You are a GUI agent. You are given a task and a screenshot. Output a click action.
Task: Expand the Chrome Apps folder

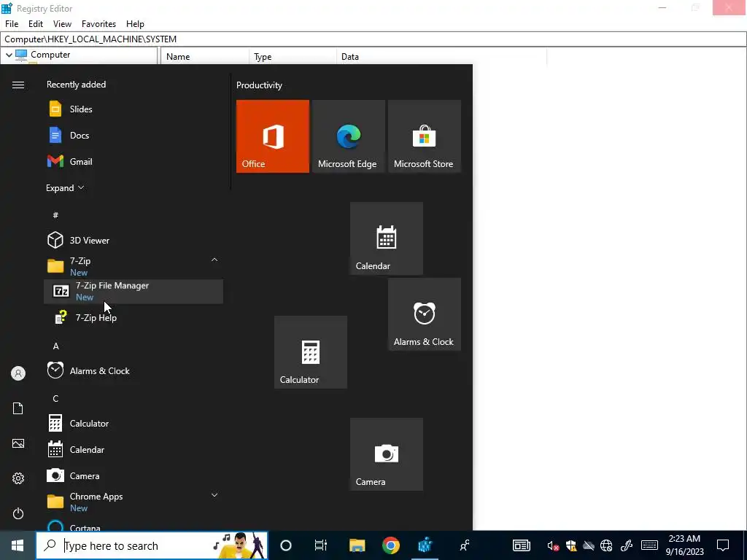133,502
